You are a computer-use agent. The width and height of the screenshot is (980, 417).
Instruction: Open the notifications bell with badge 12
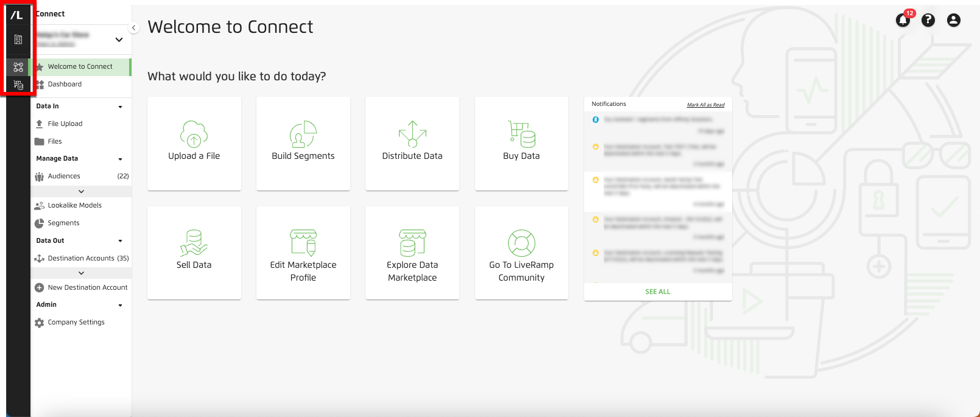coord(903,20)
